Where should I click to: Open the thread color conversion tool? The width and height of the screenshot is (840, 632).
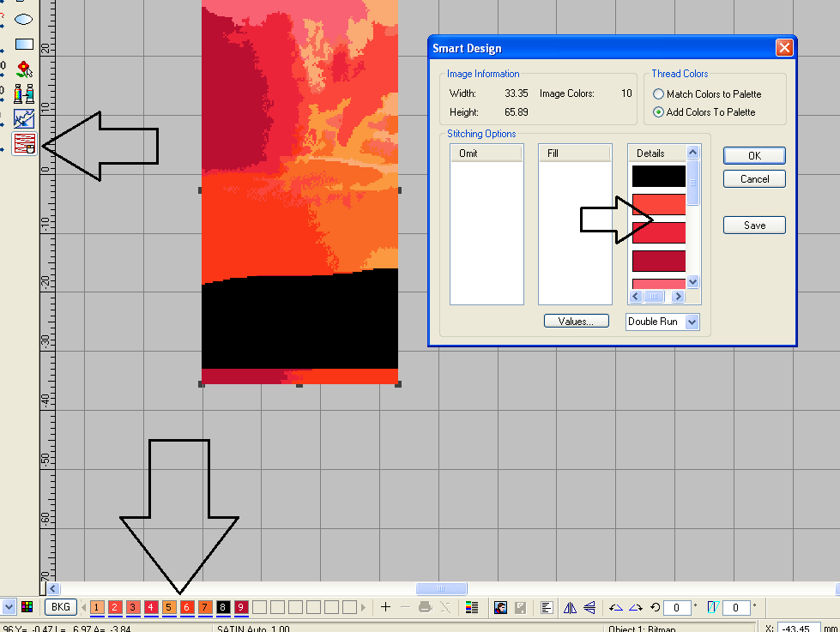(24, 93)
